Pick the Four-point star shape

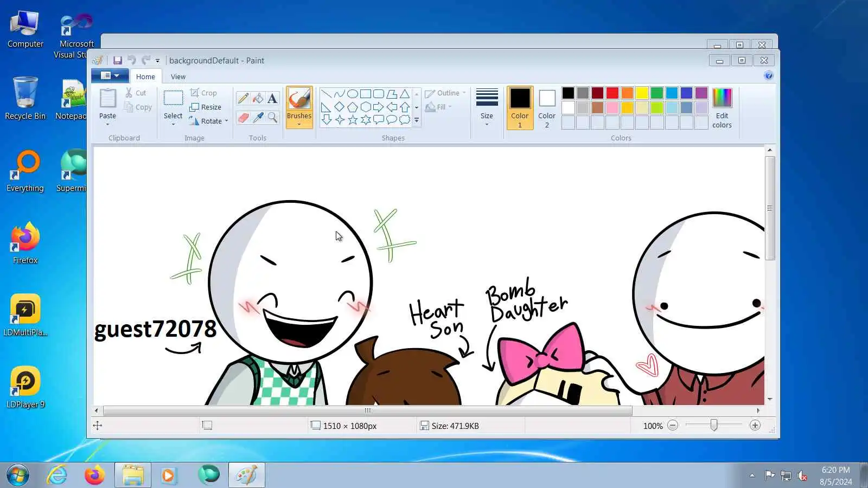point(339,120)
